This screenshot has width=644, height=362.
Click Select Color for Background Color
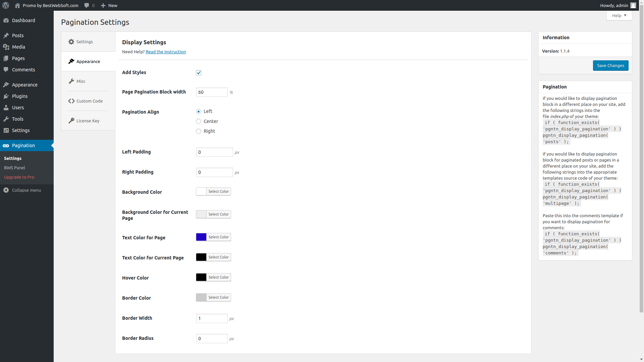[219, 191]
